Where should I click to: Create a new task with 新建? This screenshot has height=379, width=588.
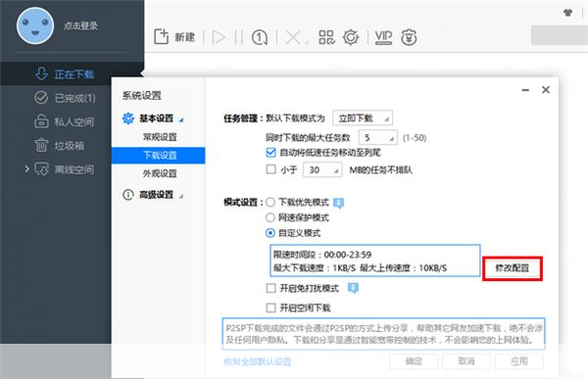tap(174, 37)
